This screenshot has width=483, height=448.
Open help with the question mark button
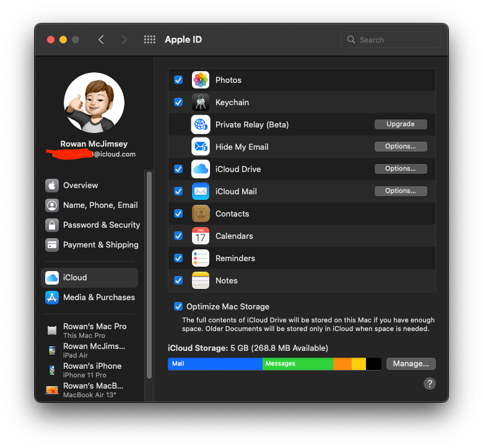[x=429, y=384]
